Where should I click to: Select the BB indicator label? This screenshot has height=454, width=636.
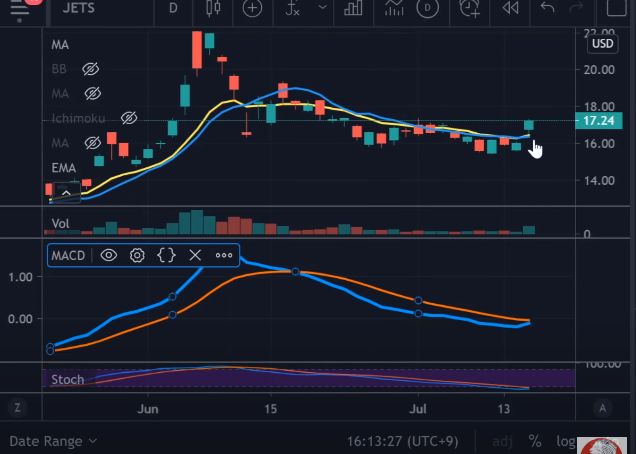click(x=59, y=69)
